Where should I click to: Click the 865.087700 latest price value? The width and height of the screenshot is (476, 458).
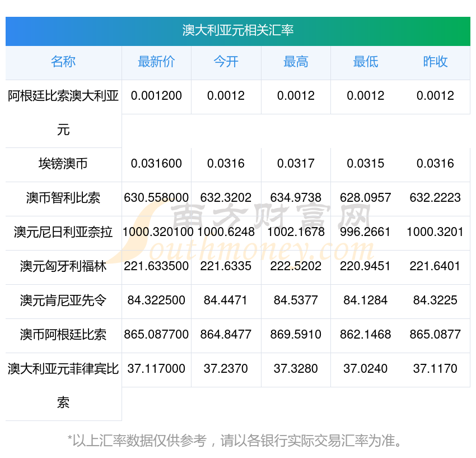click(156, 335)
